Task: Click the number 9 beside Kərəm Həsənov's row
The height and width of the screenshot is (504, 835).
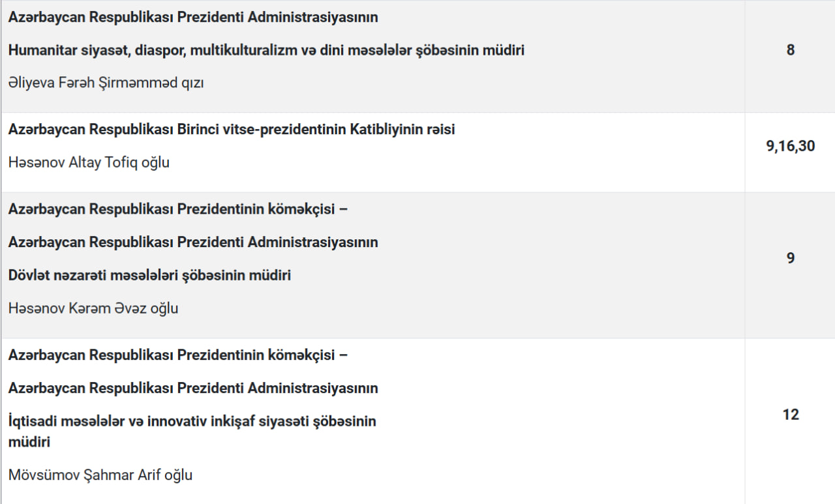Action: point(790,258)
